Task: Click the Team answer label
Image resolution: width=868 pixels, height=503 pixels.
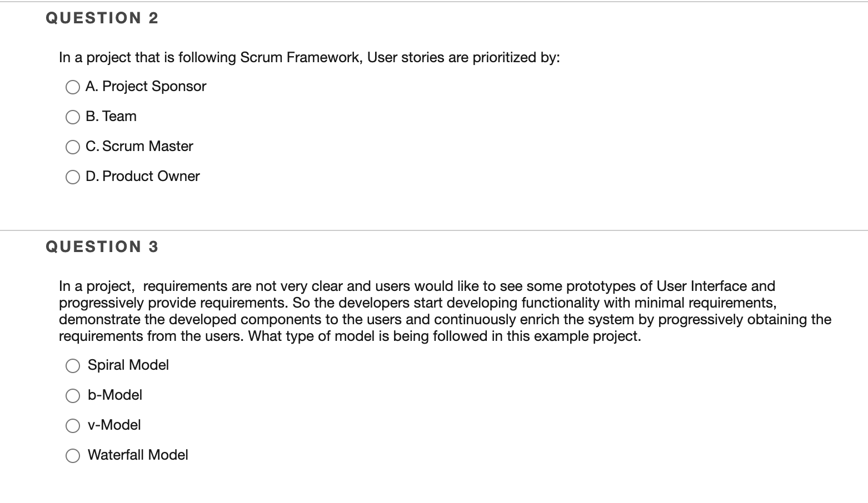Action: click(x=111, y=116)
